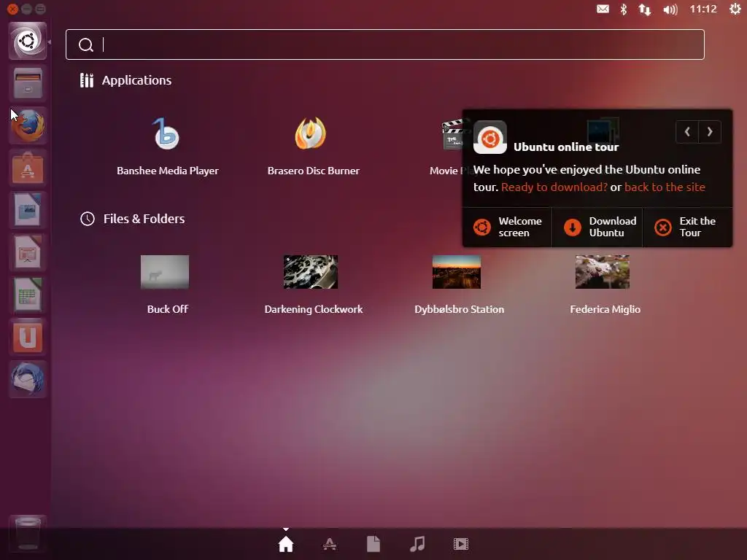
Task: Click the search magnifier icon
Action: click(86, 44)
